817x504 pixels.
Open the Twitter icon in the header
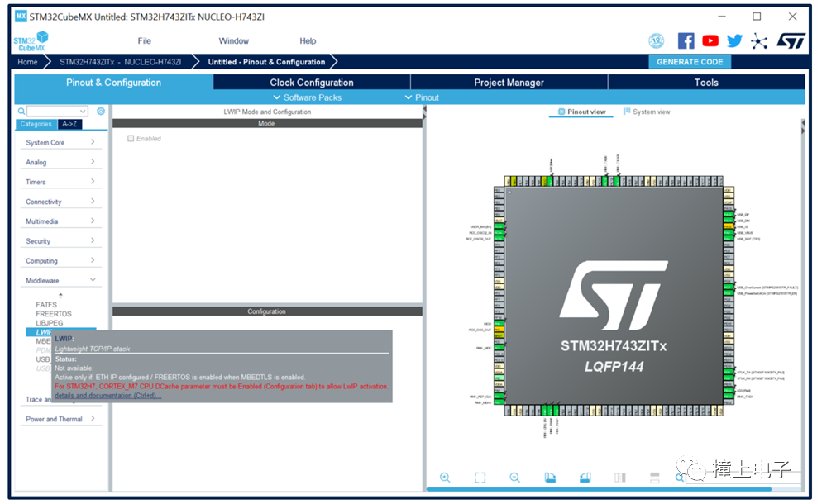pyautogui.click(x=733, y=40)
